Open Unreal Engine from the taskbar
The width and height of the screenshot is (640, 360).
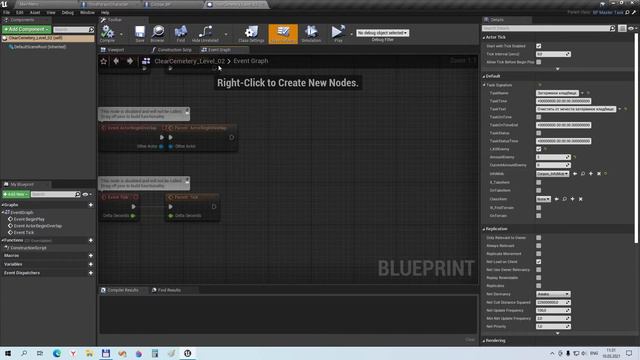tap(187, 353)
